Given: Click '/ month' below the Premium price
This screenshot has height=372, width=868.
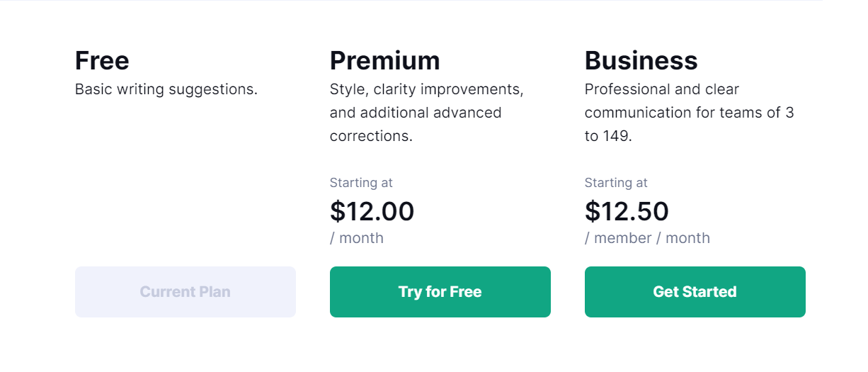Looking at the screenshot, I should (x=357, y=238).
